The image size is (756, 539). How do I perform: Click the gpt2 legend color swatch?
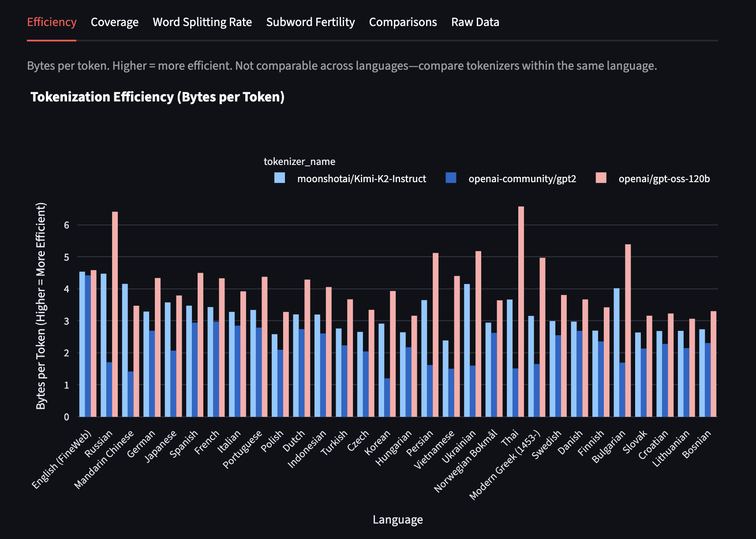coord(451,178)
